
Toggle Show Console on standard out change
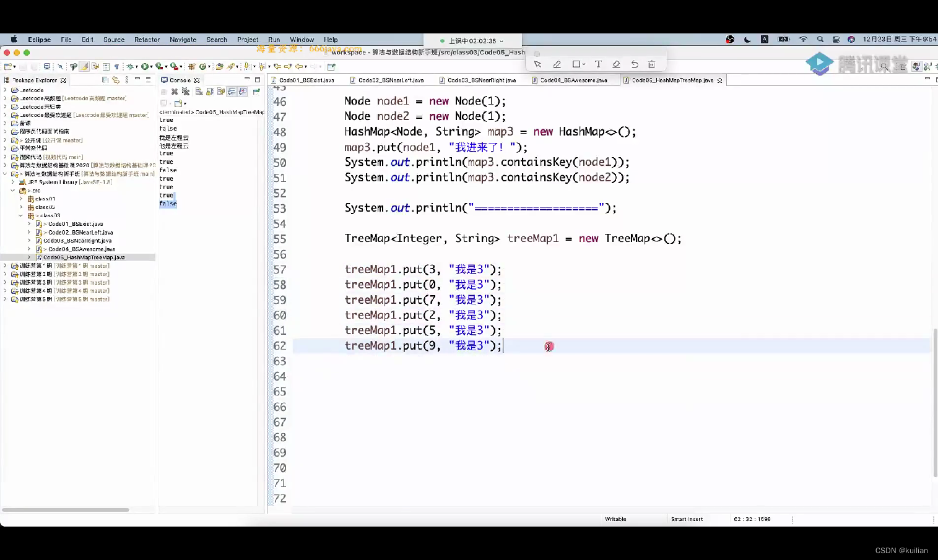(x=232, y=92)
